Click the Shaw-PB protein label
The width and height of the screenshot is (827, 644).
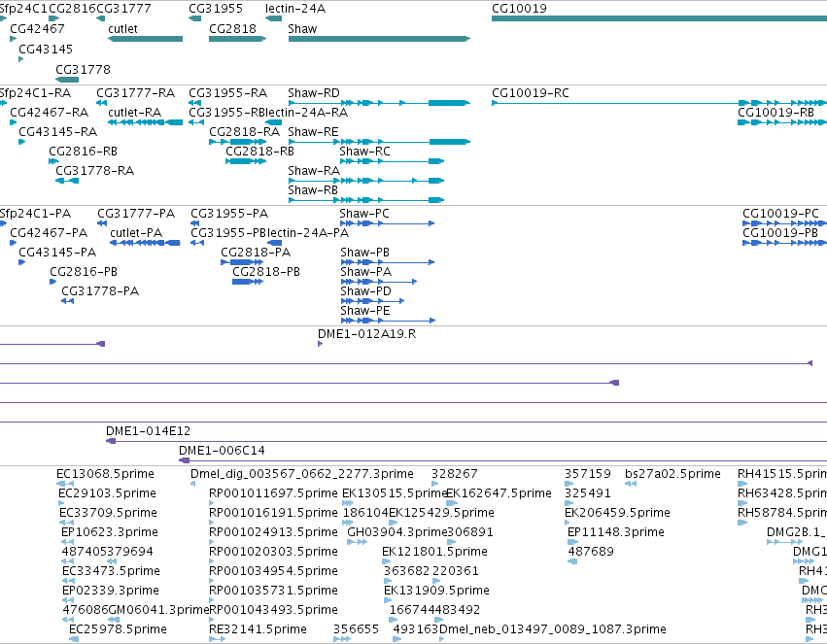[365, 253]
